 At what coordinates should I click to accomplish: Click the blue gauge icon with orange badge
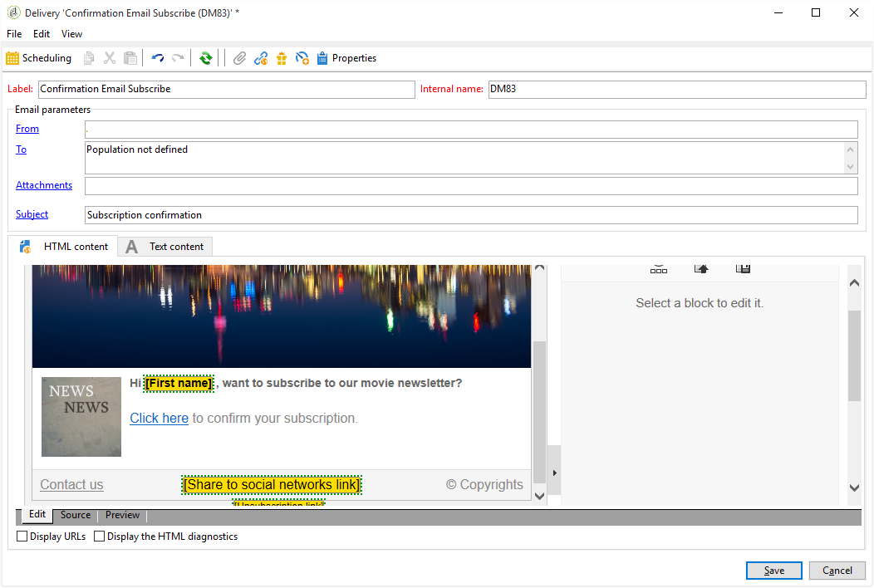pos(302,58)
